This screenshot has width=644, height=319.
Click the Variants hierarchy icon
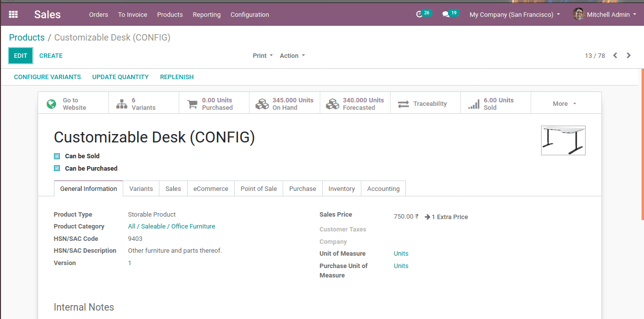[122, 104]
